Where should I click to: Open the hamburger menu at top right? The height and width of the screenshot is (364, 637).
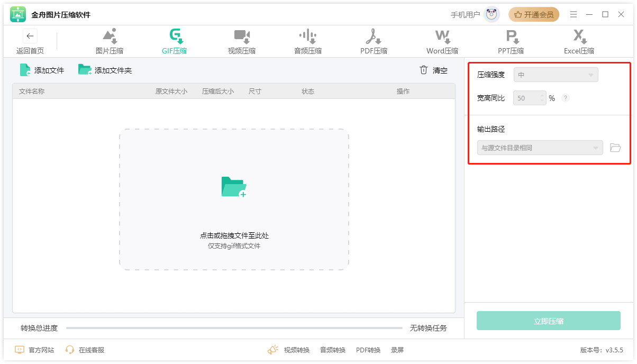[573, 14]
